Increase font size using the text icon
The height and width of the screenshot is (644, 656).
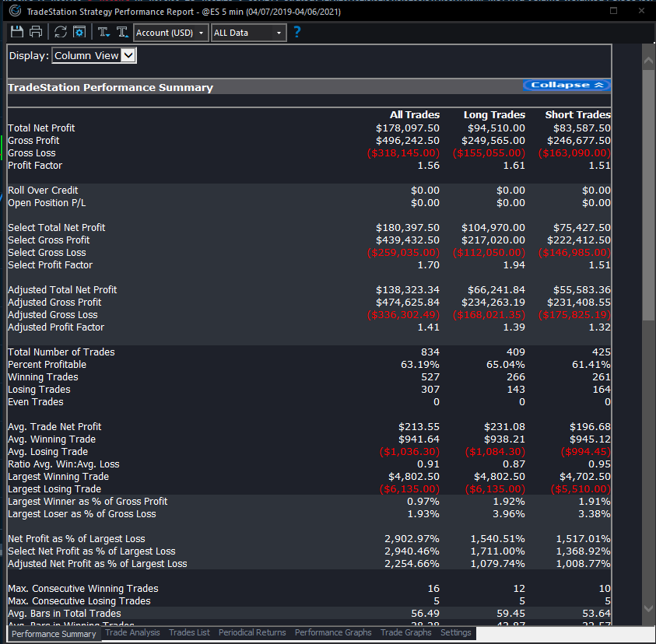[123, 32]
